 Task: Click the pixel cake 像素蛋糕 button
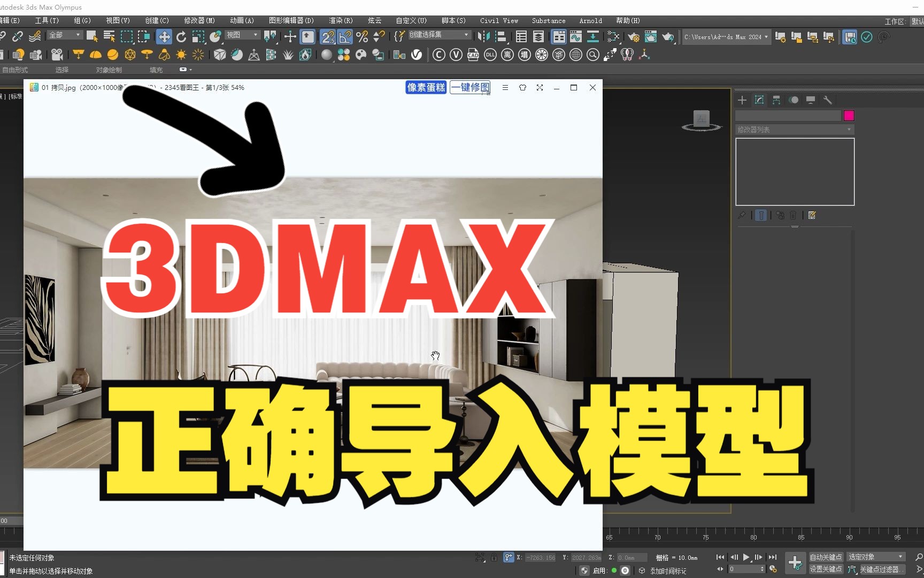click(426, 87)
